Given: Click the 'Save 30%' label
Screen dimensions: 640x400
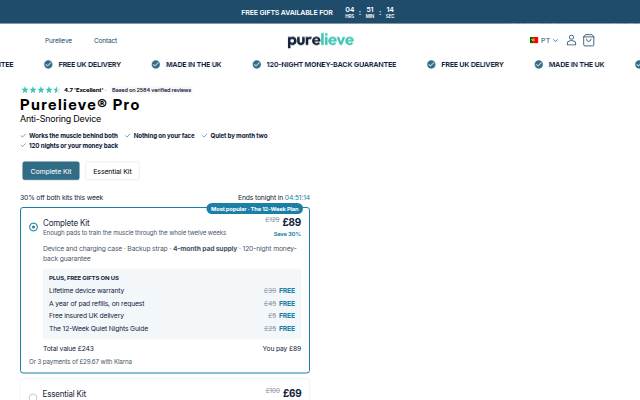Looking at the screenshot, I should tap(287, 234).
